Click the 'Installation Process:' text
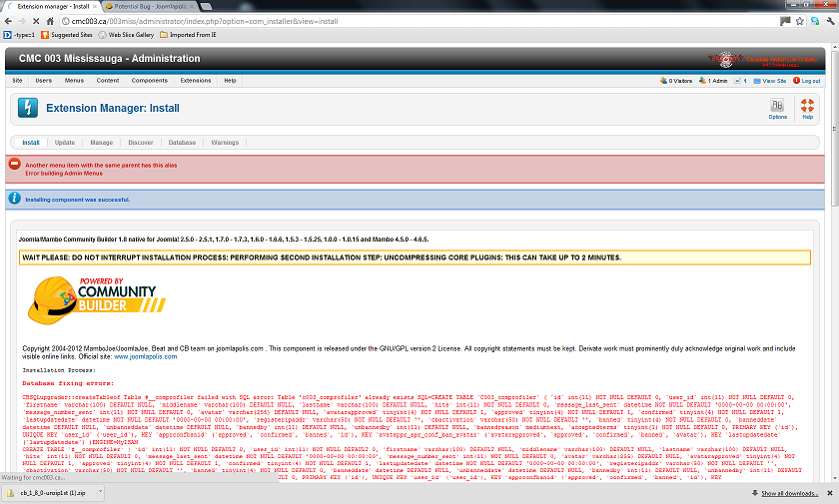 (x=59, y=370)
